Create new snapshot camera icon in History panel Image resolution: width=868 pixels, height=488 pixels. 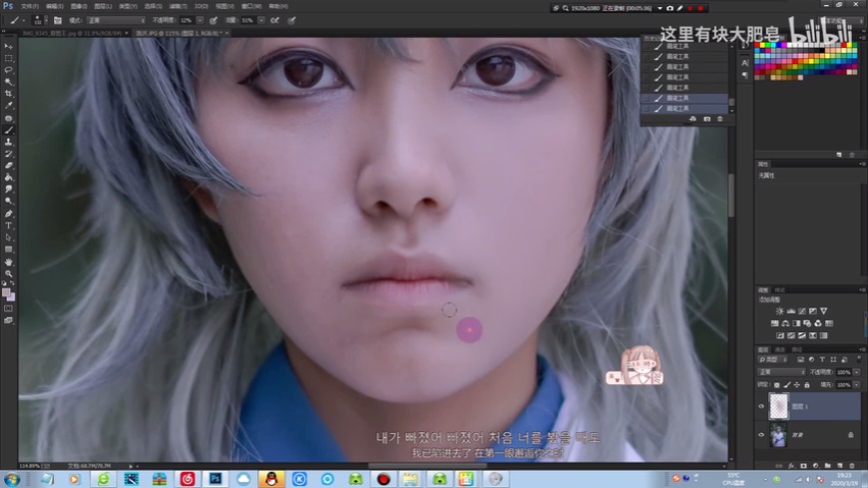707,119
